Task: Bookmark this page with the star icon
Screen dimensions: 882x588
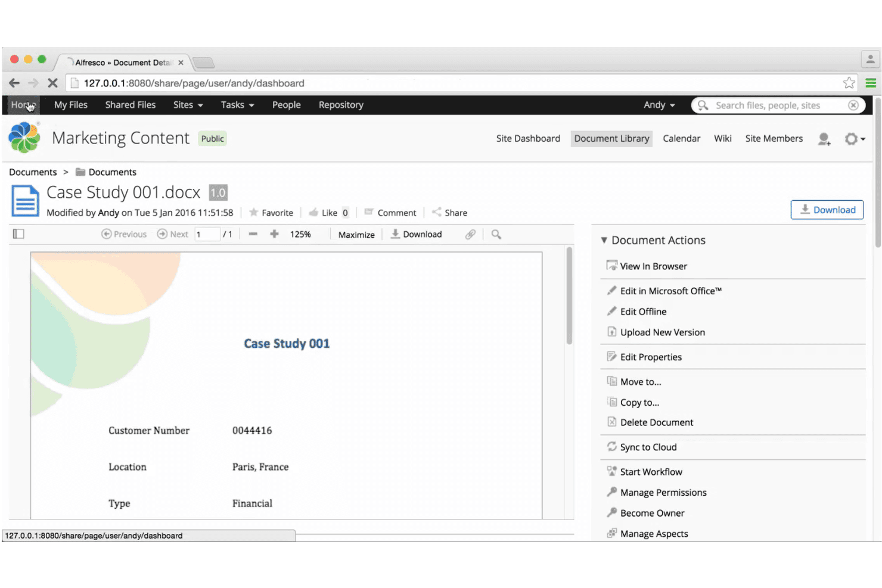Action: 849,83
